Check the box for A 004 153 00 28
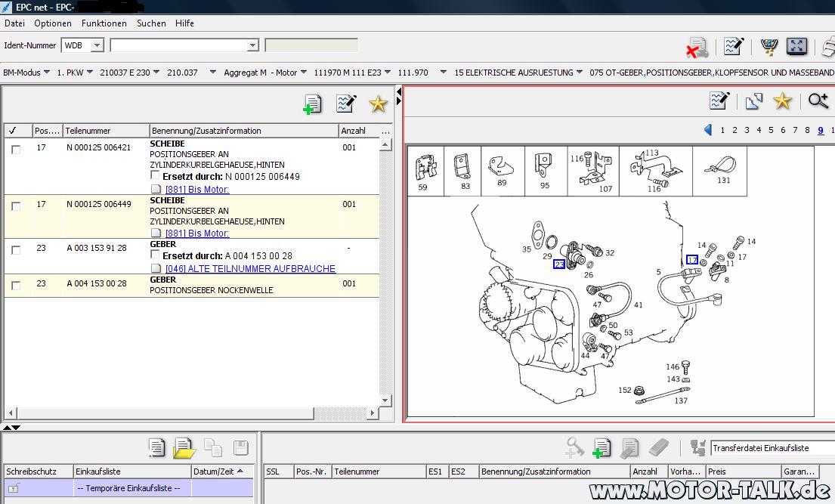The image size is (835, 504). (16, 286)
